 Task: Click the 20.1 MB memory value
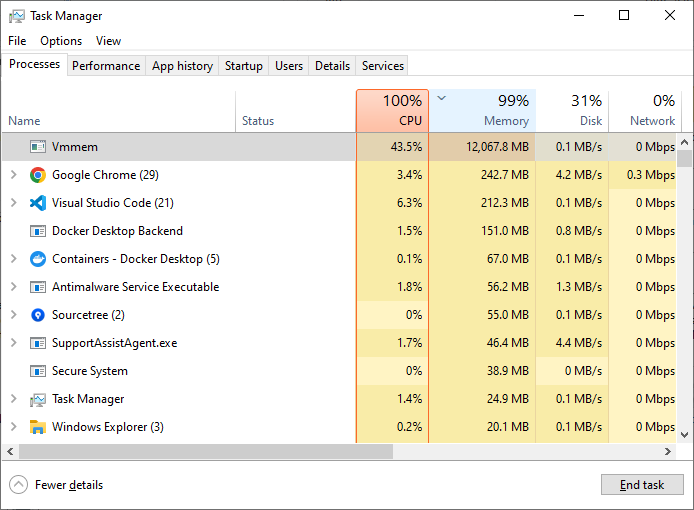(508, 427)
